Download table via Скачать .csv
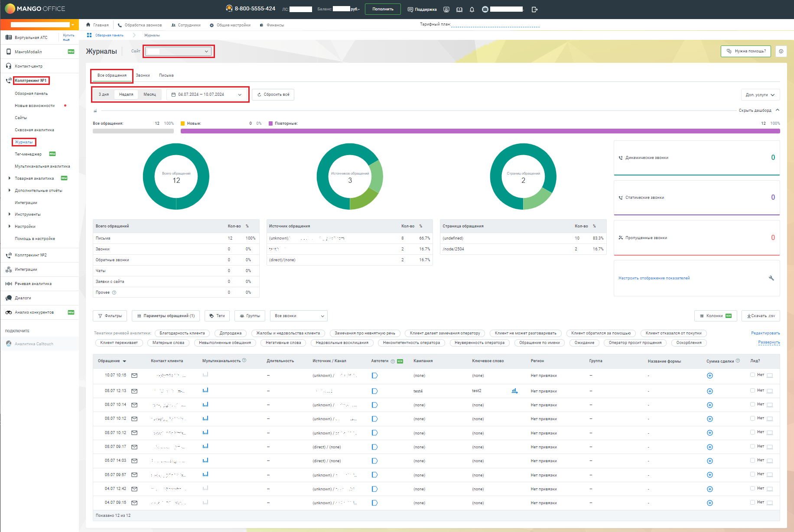Screen dimensions: 794x532 [761, 316]
